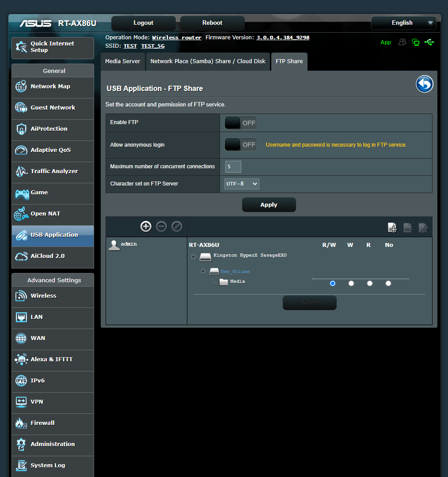Open the English language dropdown

point(403,23)
